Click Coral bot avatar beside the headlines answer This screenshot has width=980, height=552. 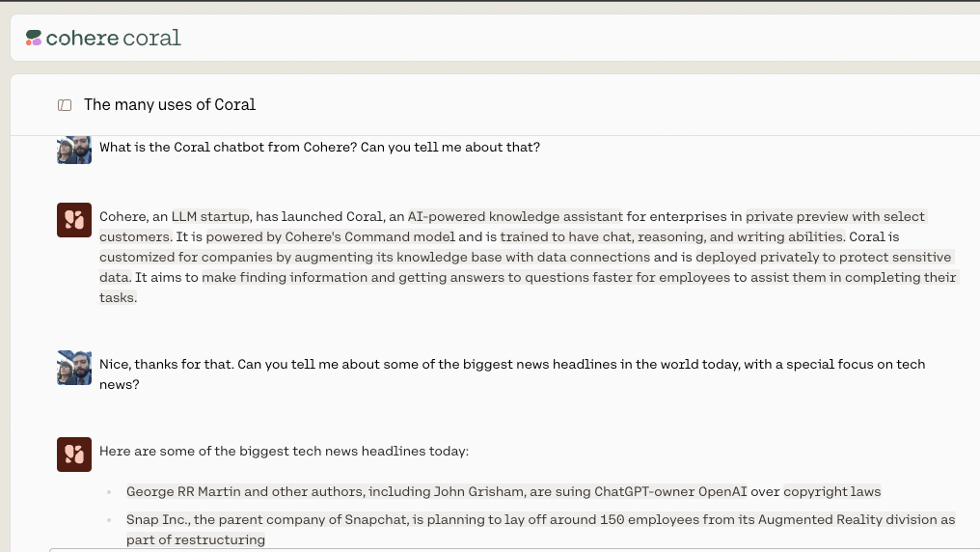(74, 454)
